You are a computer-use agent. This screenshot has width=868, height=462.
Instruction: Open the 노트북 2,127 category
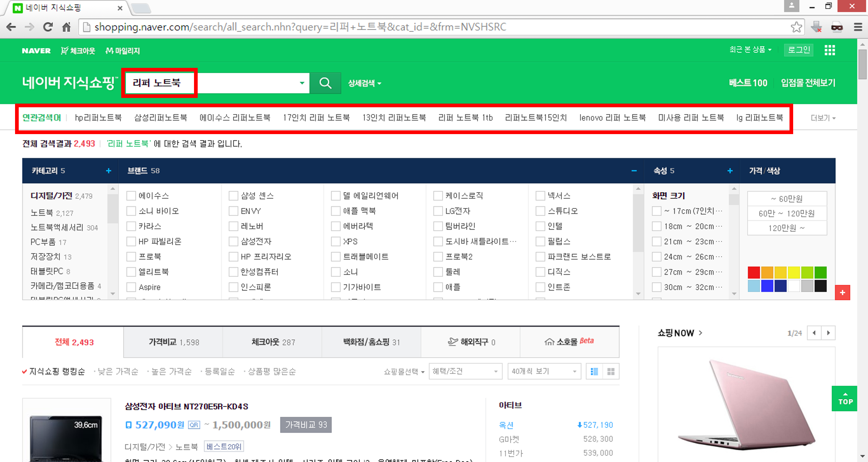coord(52,213)
